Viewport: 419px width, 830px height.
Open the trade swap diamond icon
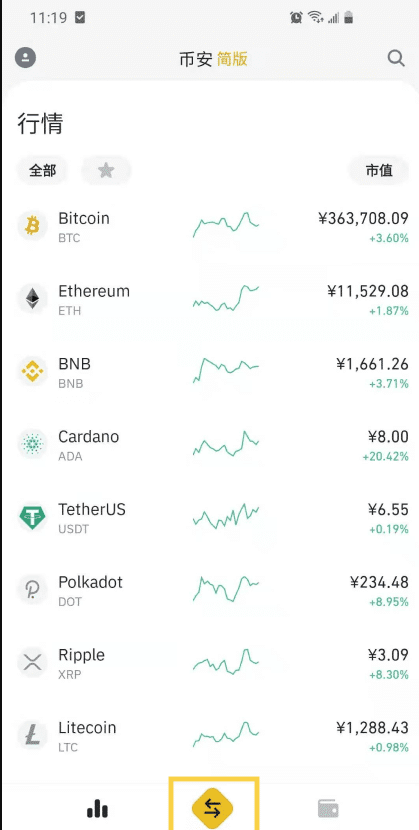point(213,808)
